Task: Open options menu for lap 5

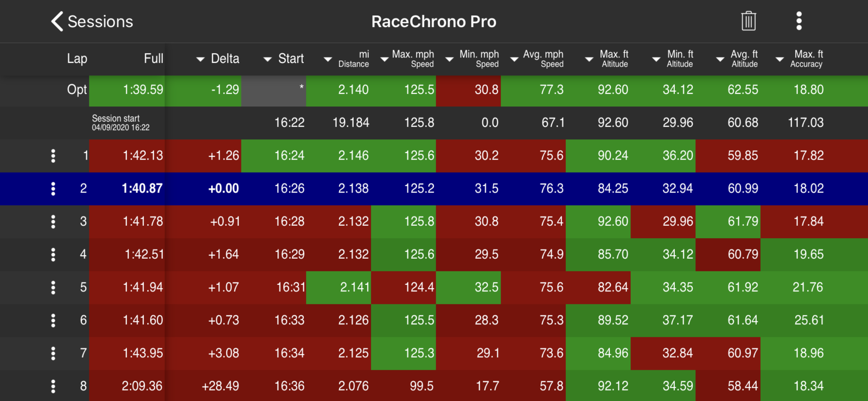Action: [x=53, y=287]
